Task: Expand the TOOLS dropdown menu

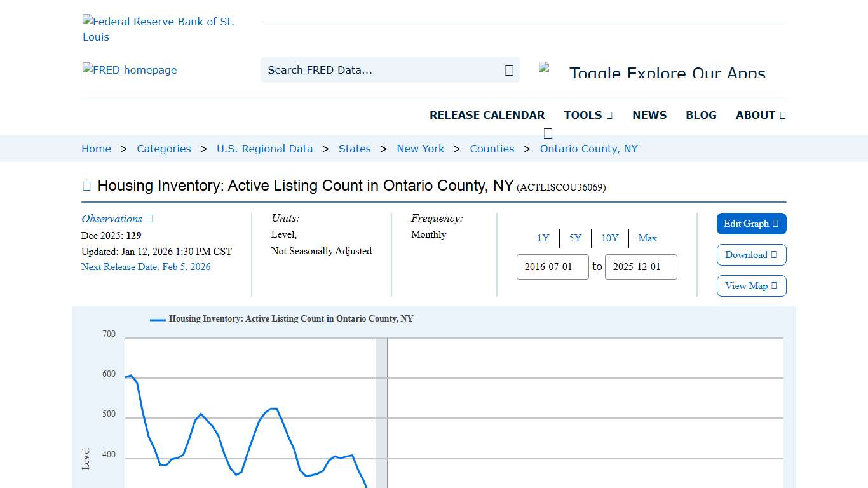Action: point(588,115)
